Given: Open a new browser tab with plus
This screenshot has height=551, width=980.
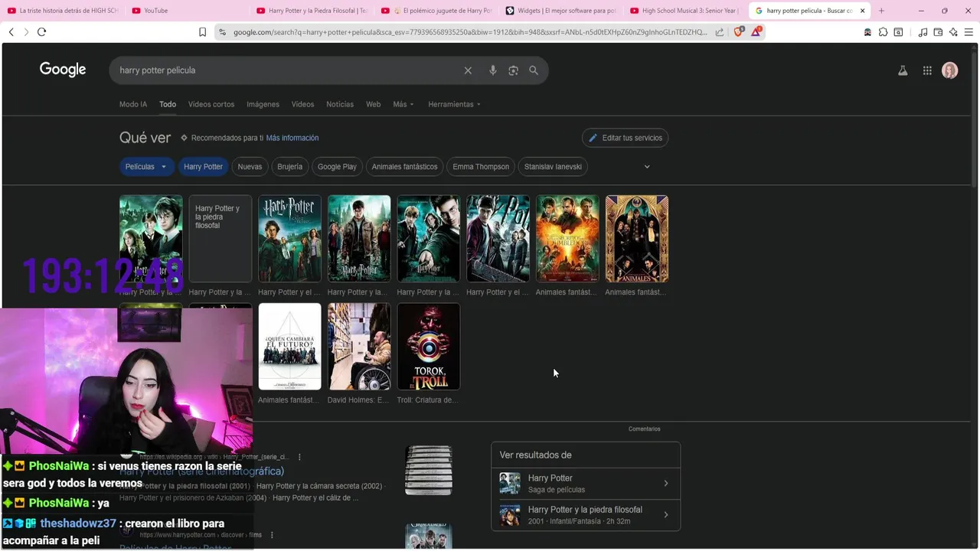Looking at the screenshot, I should click(881, 11).
